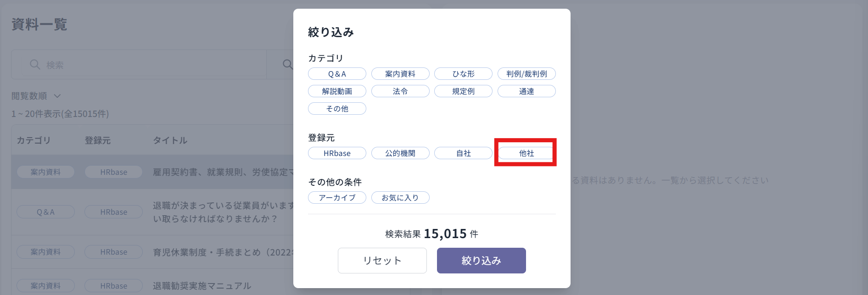
Task: Filter by 公的機関 source chip
Action: click(x=400, y=153)
